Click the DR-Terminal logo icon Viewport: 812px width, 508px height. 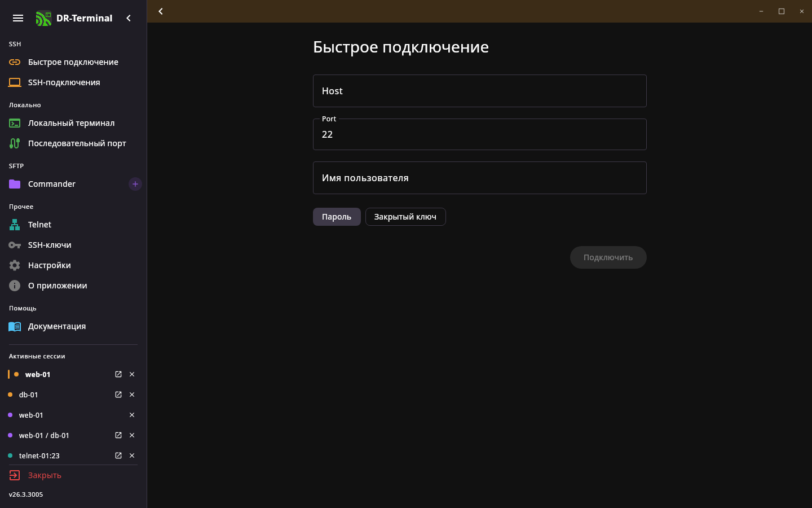43,19
